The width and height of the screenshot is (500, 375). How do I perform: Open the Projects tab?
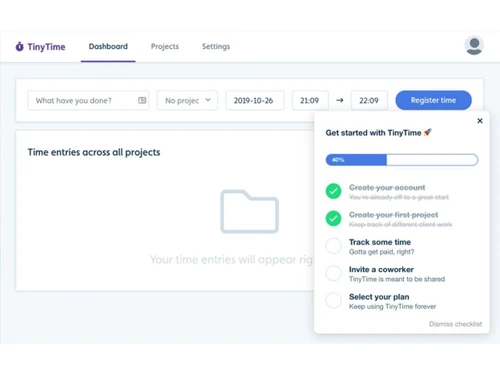tap(165, 46)
